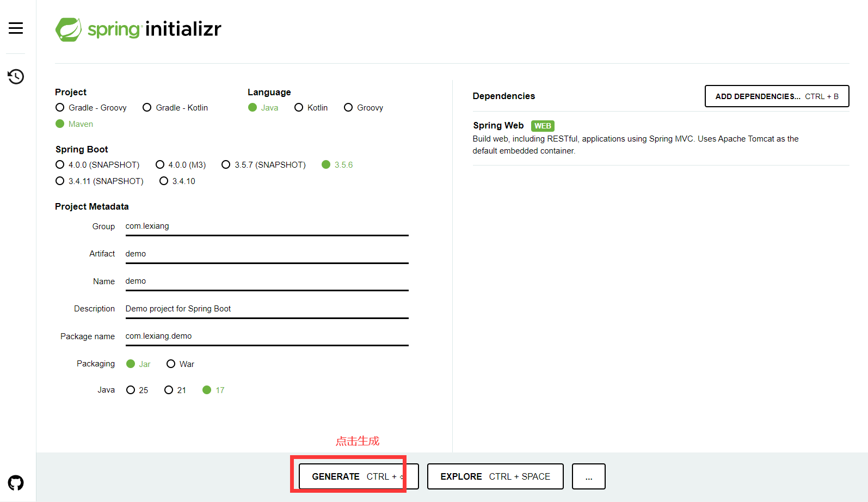This screenshot has height=502, width=868.
Task: Select Spring Boot 3.4.11 (SNAPSHOT)
Action: [x=100, y=181]
